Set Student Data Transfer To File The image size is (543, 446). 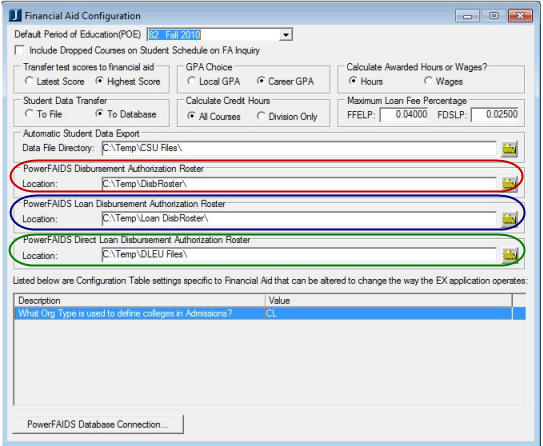(x=29, y=114)
